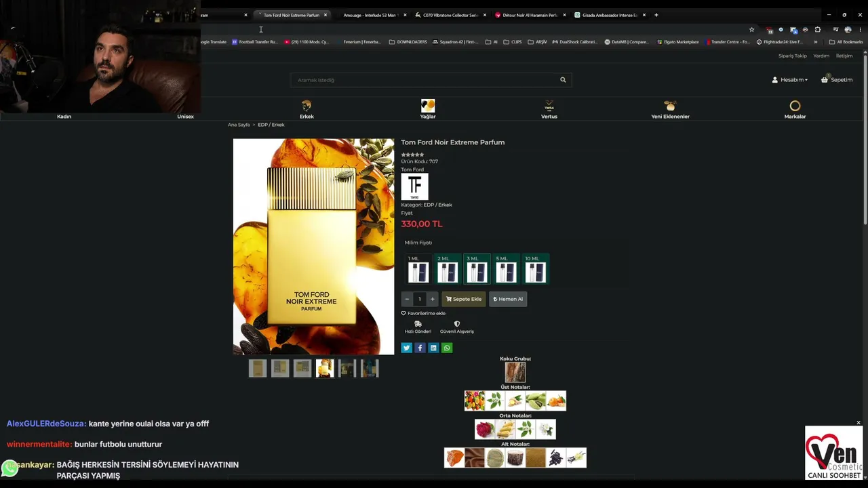
Task: Decrease quantity with minus button
Action: coord(407,299)
